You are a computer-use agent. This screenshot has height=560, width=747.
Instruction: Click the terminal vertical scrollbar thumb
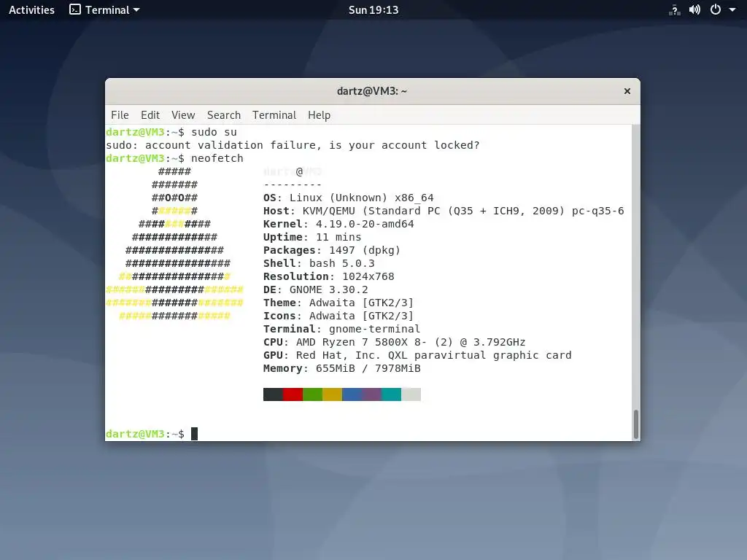(x=635, y=424)
